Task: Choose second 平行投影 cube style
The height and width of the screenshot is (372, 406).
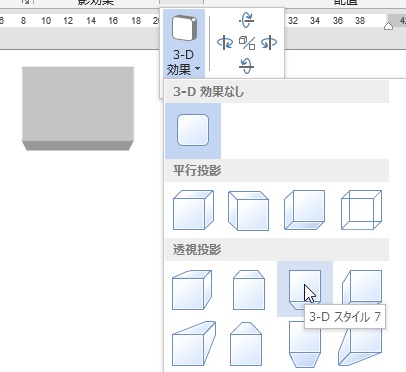Action: pos(248,211)
